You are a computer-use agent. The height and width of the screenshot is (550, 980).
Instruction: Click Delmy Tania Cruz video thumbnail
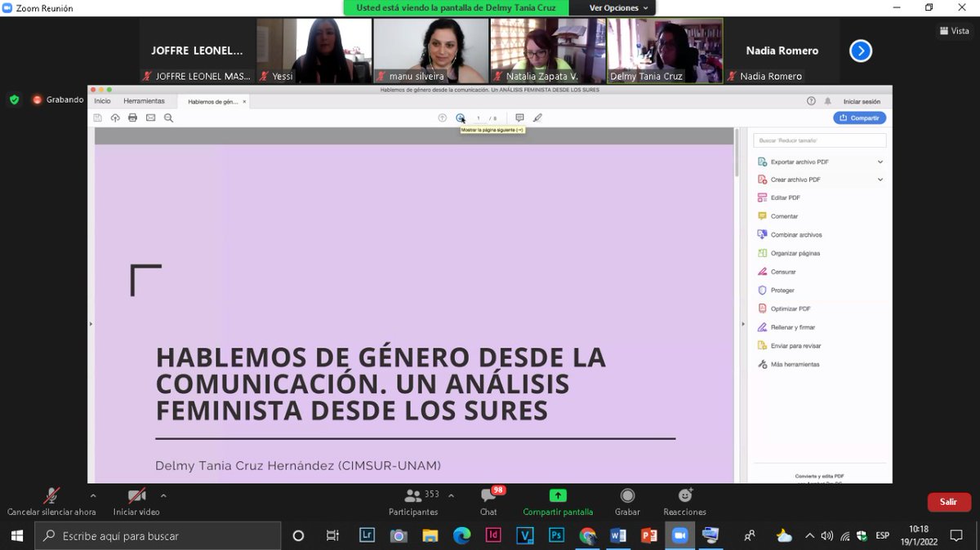(665, 51)
